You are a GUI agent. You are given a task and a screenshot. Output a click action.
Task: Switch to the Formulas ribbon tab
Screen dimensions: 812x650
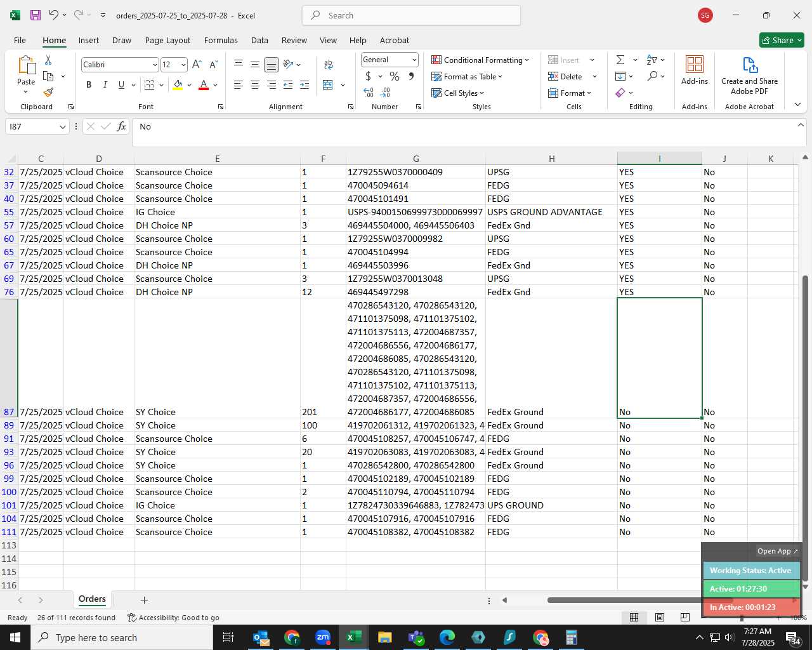221,40
